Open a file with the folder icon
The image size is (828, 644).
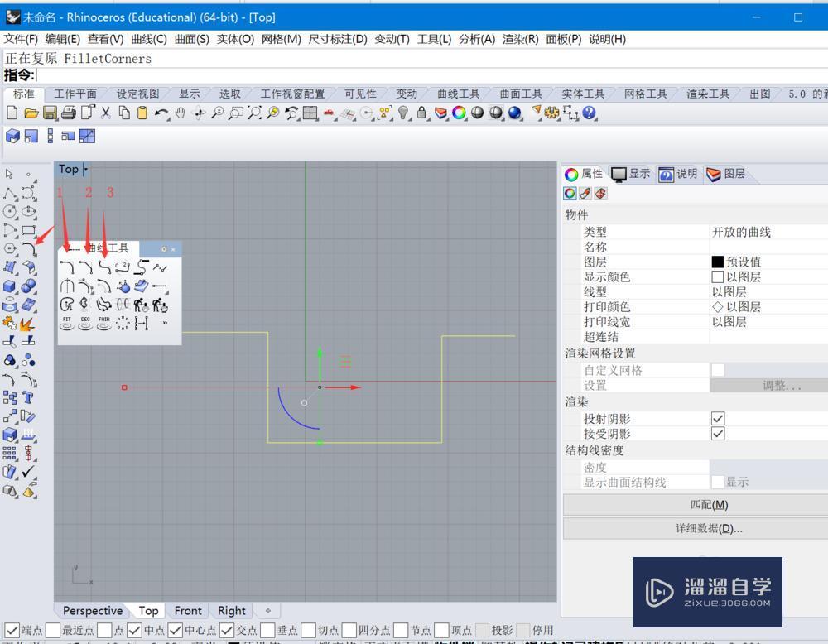31,113
